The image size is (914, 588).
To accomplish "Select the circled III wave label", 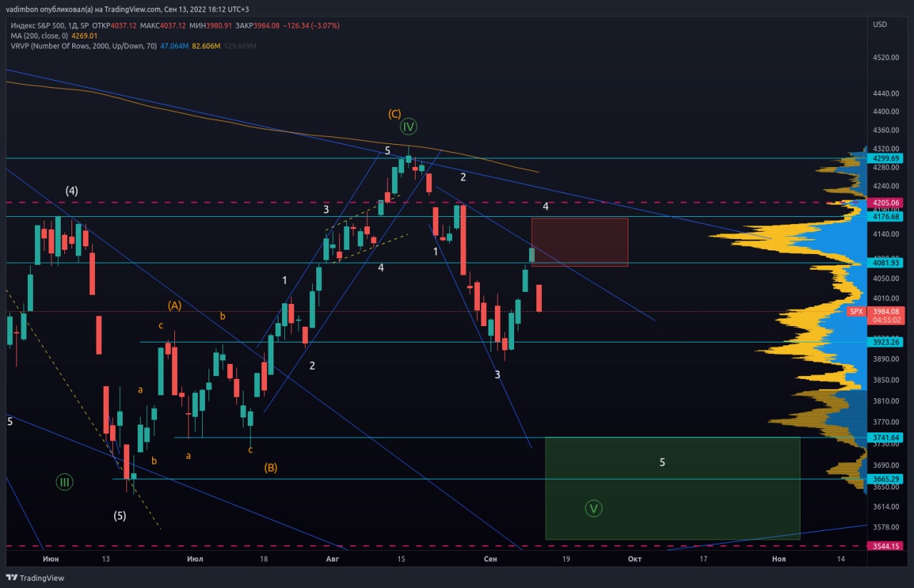I will (x=64, y=482).
